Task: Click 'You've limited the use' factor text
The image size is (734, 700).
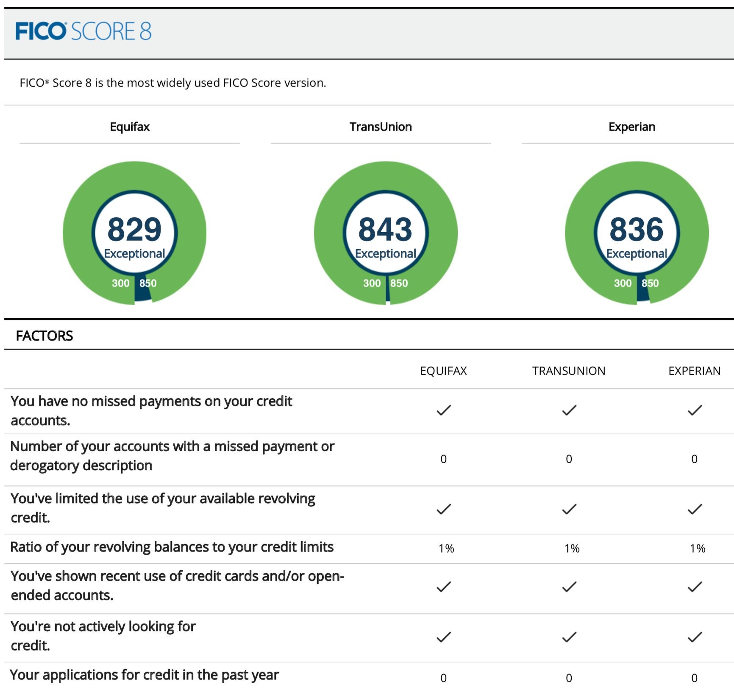Action: pyautogui.click(x=163, y=508)
